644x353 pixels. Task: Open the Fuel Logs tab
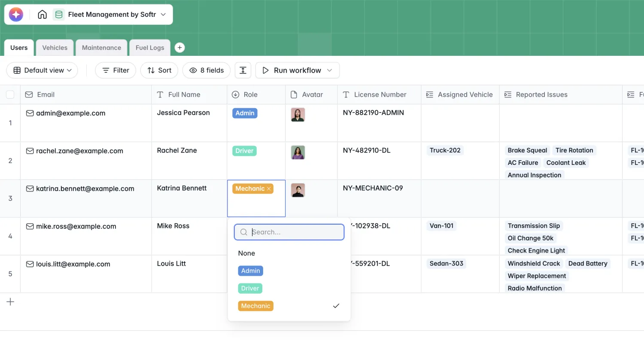(x=150, y=48)
